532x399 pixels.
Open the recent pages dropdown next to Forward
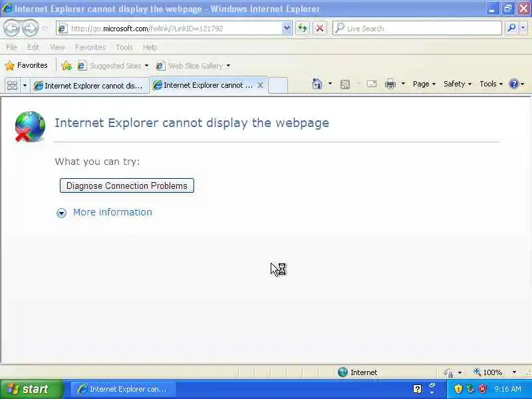click(45, 29)
